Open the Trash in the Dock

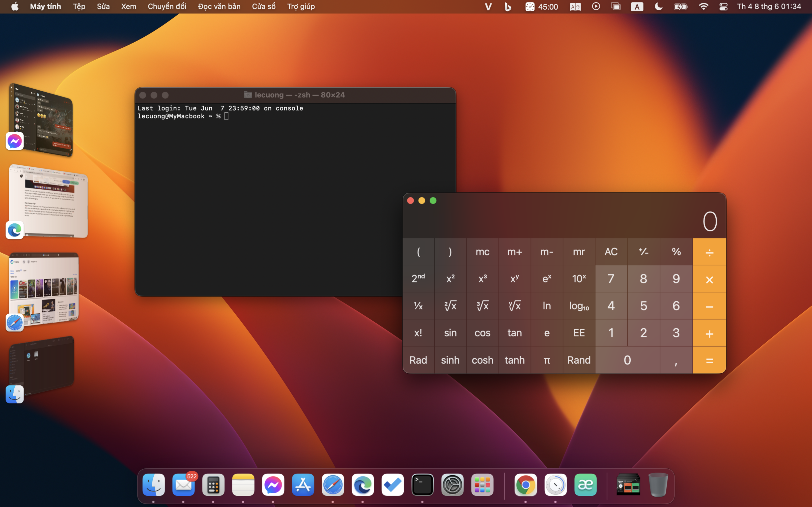pyautogui.click(x=658, y=484)
